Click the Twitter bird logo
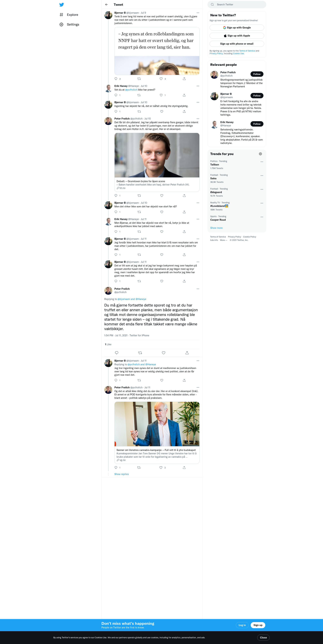323x644 pixels. (61, 5)
